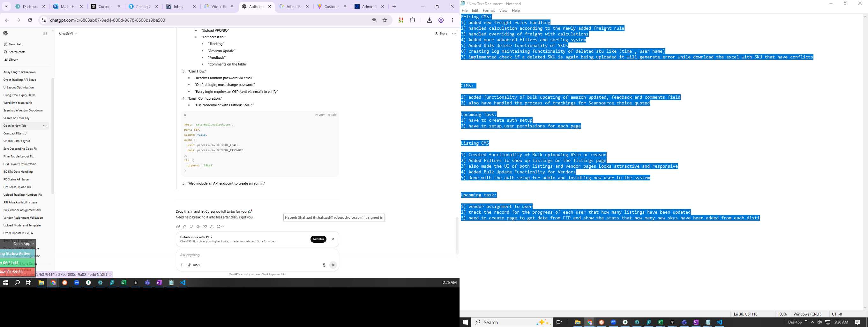The height and width of the screenshot is (327, 868).
Task: Switch to the Mail browser tab
Action: coord(68,6)
